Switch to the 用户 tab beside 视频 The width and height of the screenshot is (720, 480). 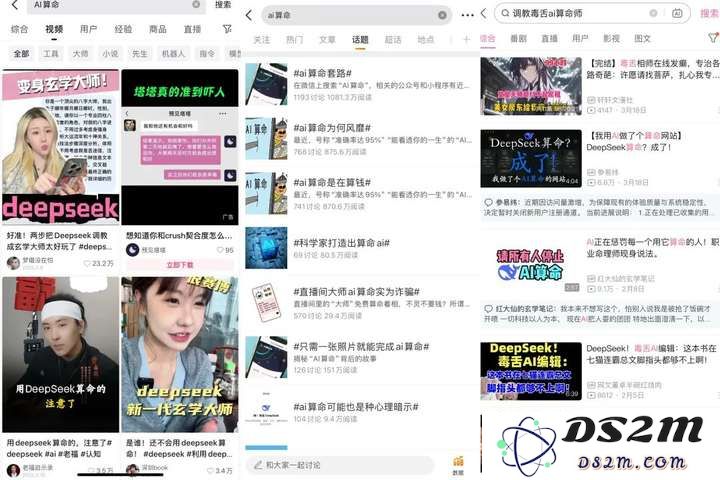tap(88, 29)
